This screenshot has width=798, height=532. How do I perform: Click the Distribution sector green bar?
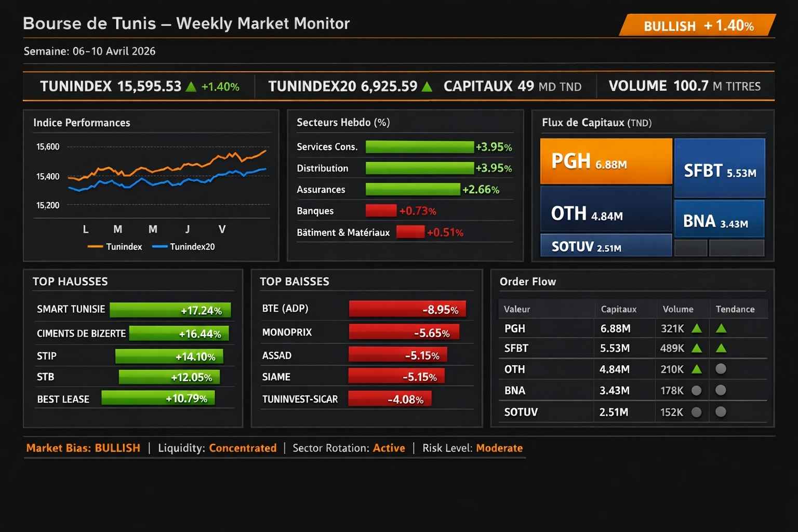[420, 168]
